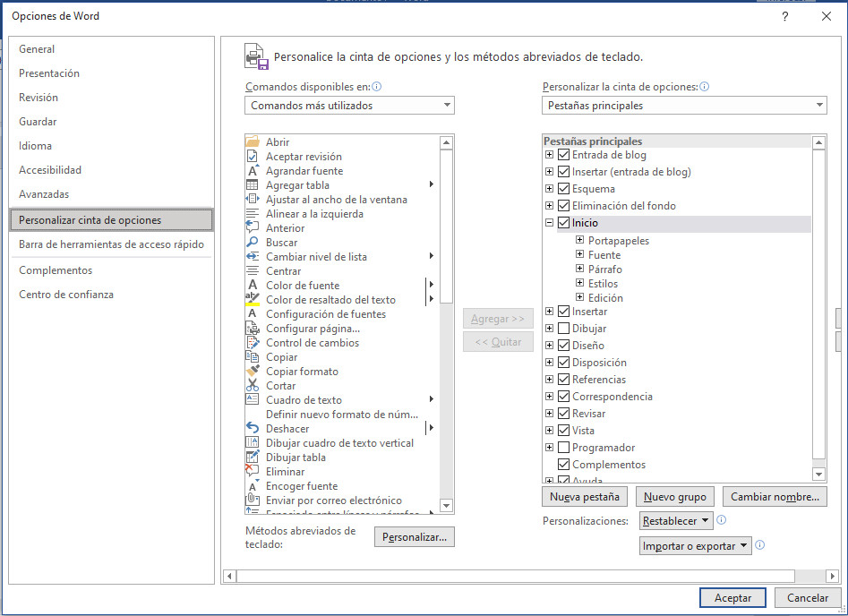Select the Agregar tabla grid icon
The height and width of the screenshot is (616, 848).
tap(253, 185)
